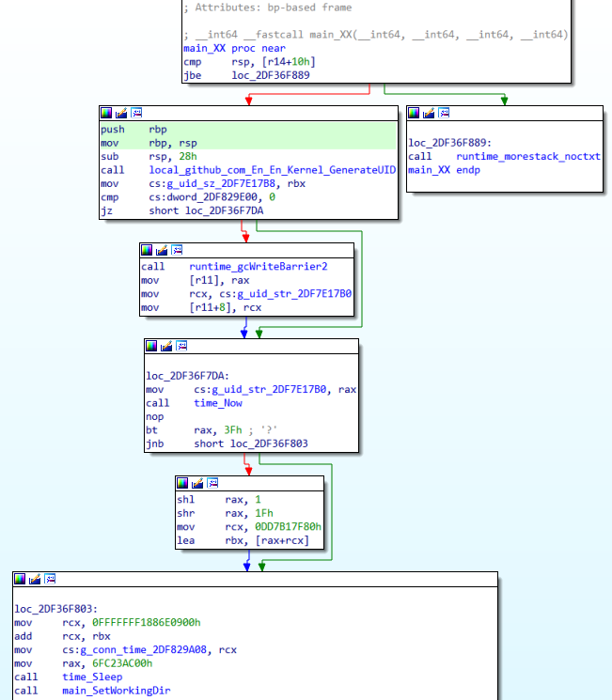Click edit comment icon on shl rax block
This screenshot has height=700, width=612.
pos(199,483)
